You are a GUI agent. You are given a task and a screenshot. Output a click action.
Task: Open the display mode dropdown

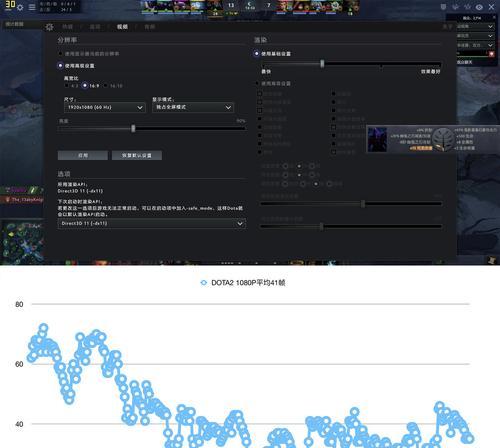193,107
